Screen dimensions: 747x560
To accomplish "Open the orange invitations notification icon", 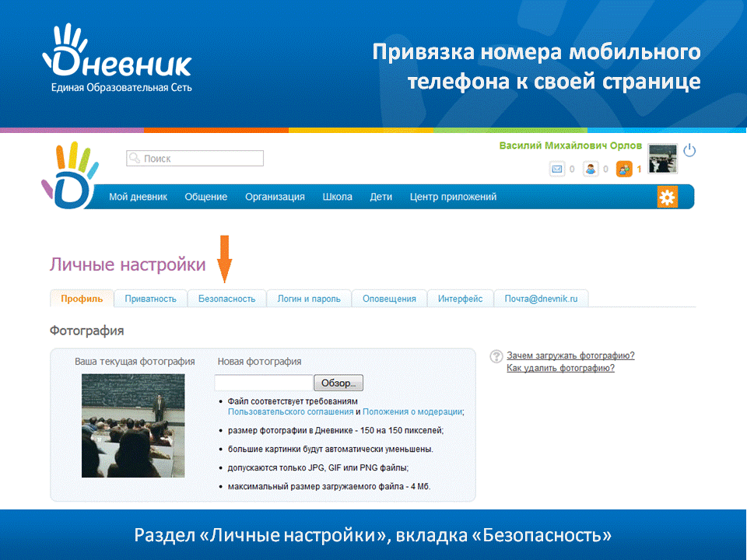I will pos(624,169).
